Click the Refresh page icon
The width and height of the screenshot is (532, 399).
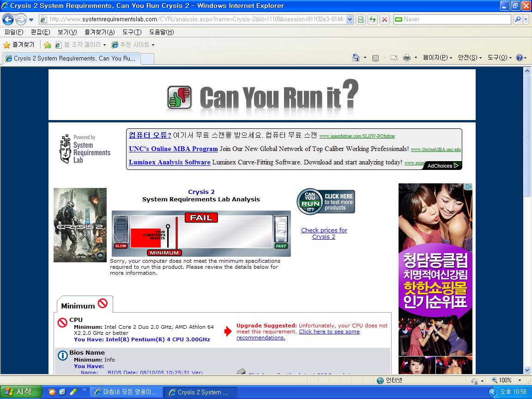point(373,19)
